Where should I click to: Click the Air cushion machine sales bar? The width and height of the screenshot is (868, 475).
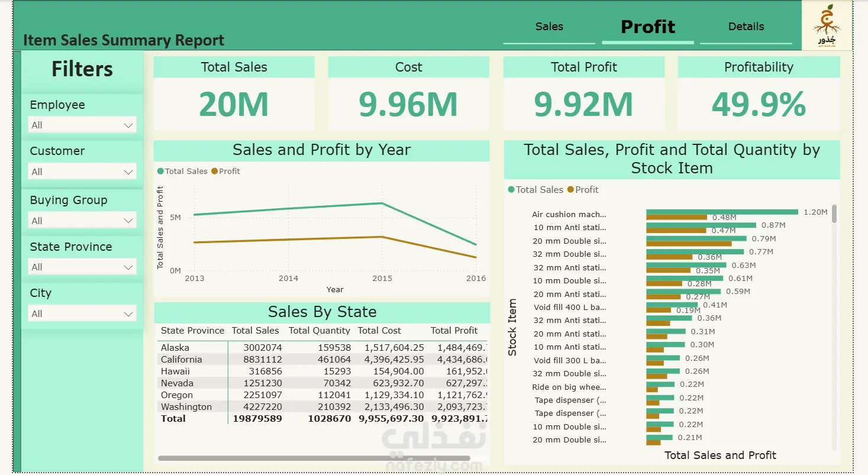coord(722,212)
